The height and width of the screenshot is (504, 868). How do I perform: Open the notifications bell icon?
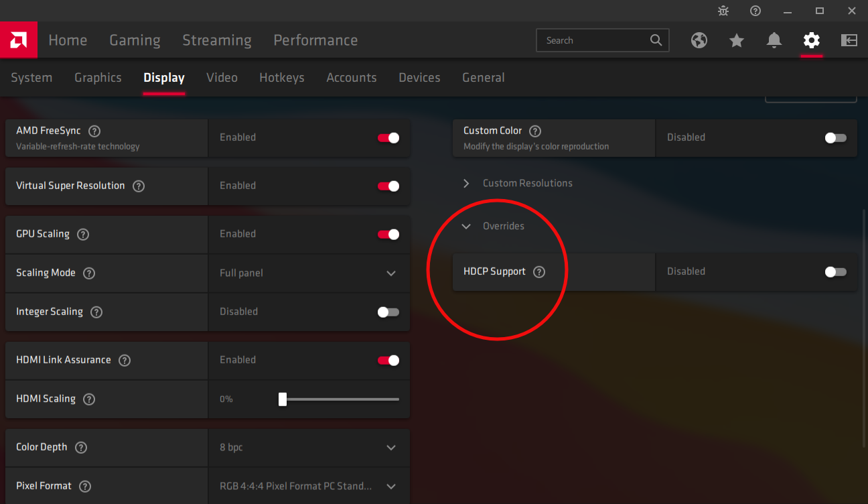[x=774, y=40]
